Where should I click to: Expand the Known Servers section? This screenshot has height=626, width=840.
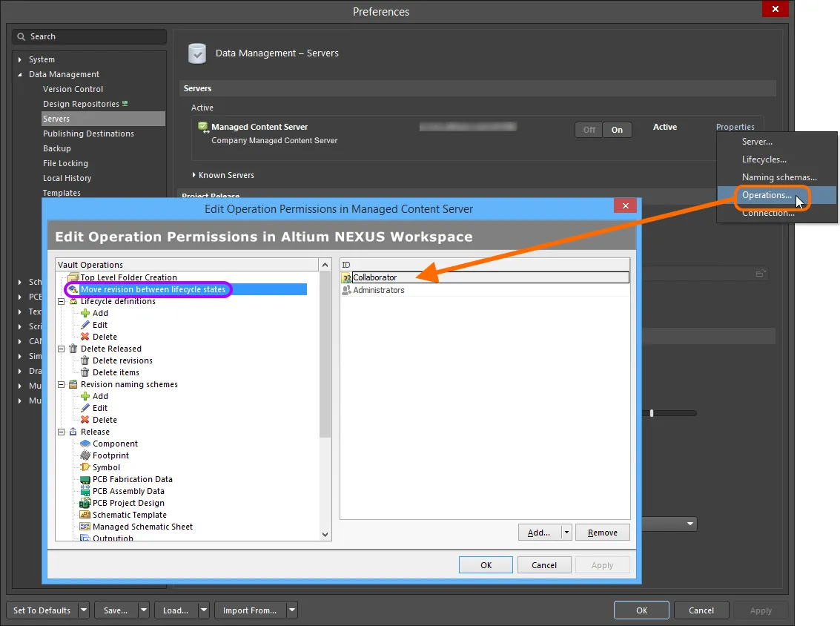click(x=194, y=175)
